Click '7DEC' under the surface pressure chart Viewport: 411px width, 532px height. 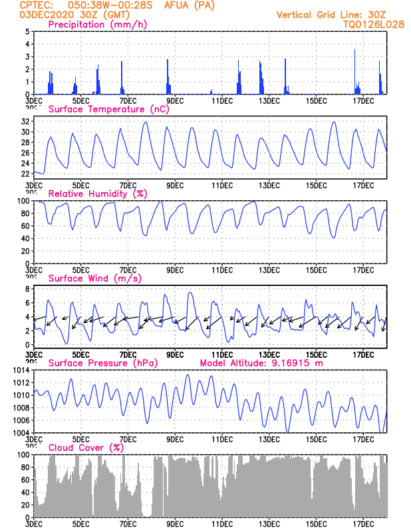[x=128, y=440]
